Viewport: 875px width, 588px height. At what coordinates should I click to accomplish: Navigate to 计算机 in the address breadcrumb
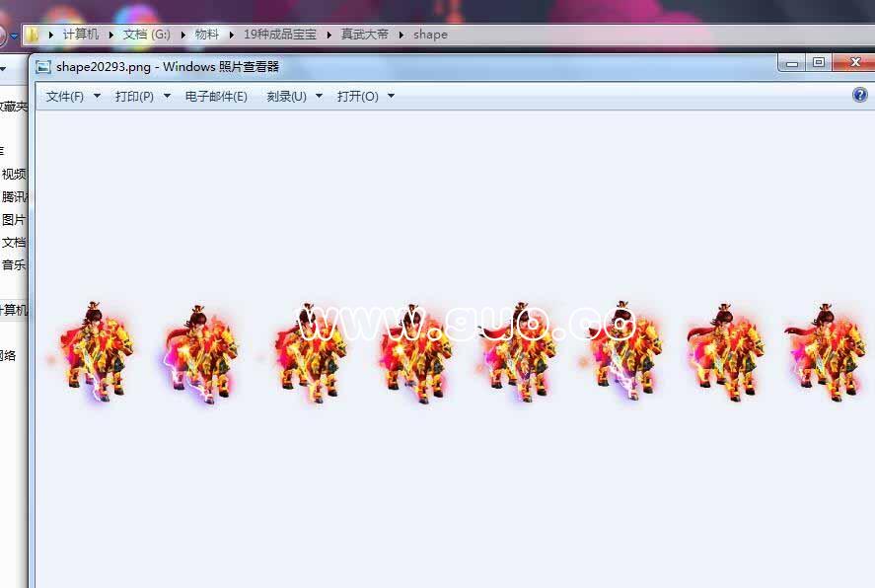click(81, 35)
